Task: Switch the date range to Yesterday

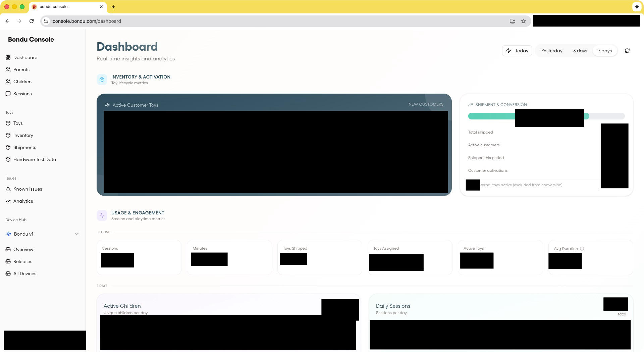Action: 552,51
